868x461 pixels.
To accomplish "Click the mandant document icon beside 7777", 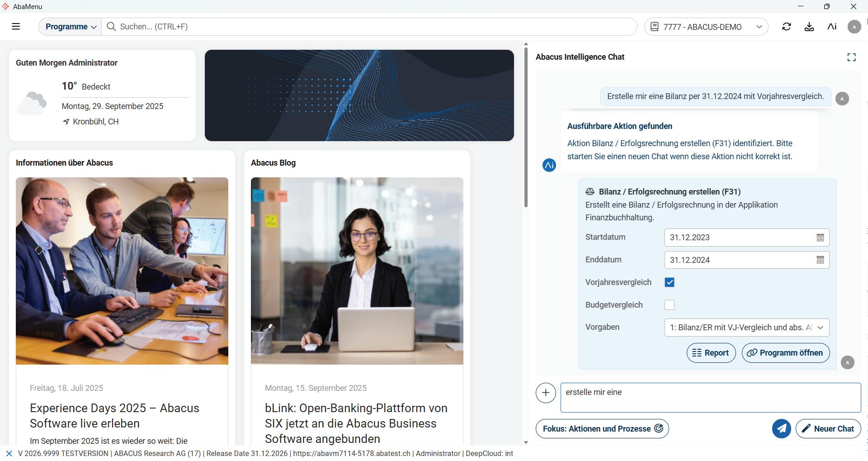I will coord(654,27).
